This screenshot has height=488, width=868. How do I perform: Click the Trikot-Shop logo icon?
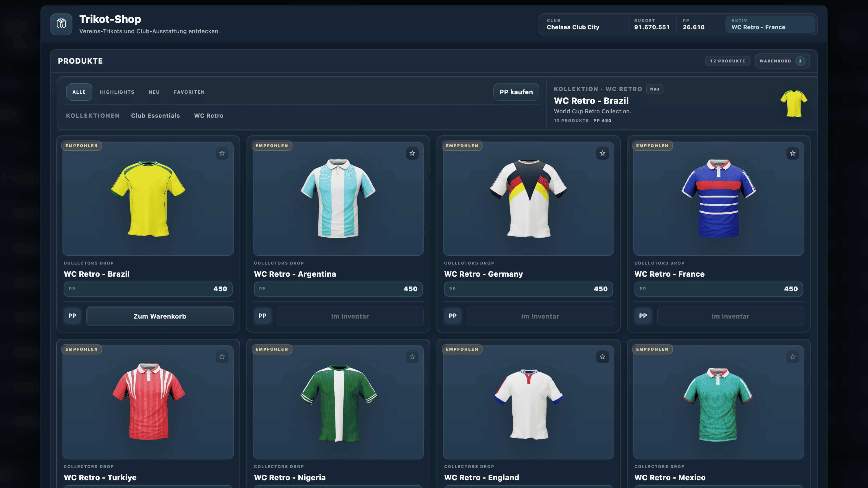tap(61, 24)
